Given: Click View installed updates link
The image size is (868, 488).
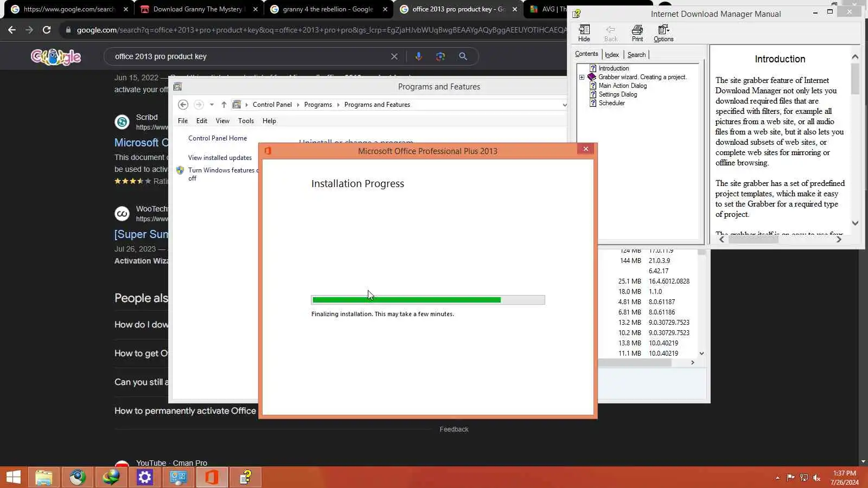Looking at the screenshot, I should tap(220, 158).
